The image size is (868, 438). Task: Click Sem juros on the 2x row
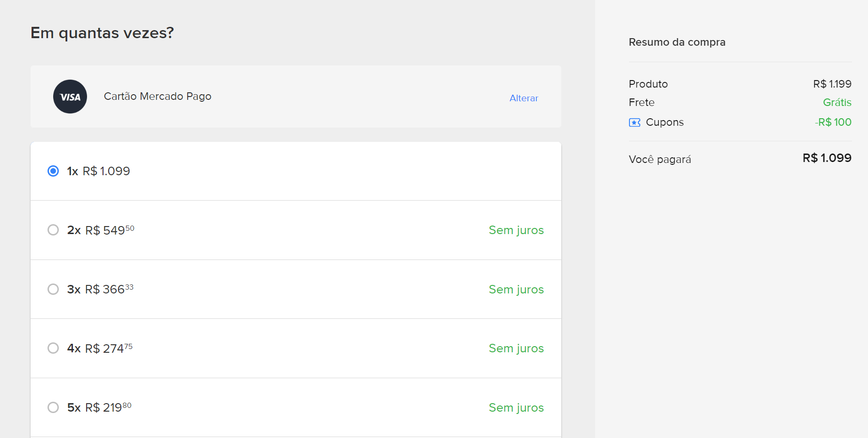[516, 230]
